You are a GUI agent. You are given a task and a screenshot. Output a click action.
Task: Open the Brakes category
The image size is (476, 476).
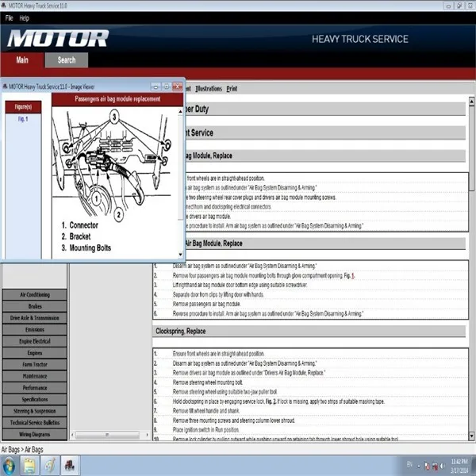[35, 306]
